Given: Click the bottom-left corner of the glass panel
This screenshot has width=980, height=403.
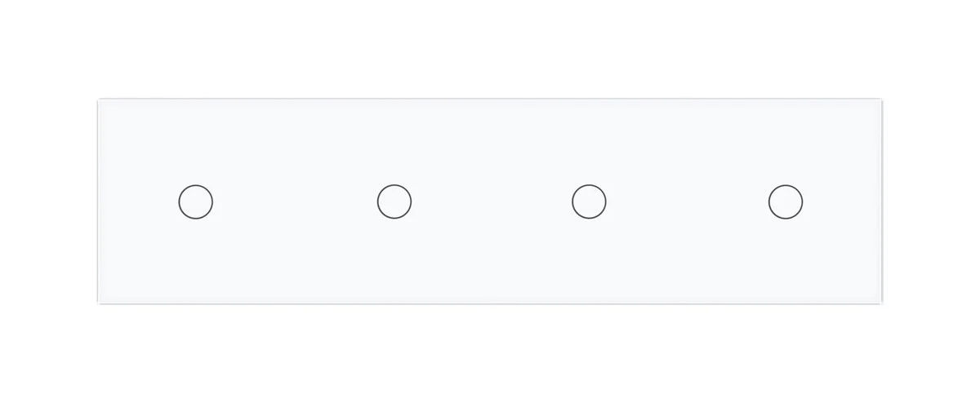Looking at the screenshot, I should tap(99, 303).
